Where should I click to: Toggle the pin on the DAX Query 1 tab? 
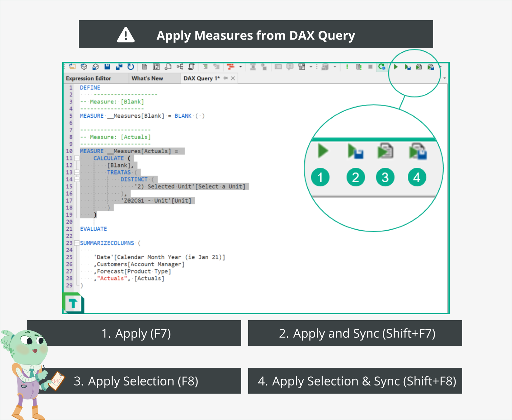click(x=226, y=78)
